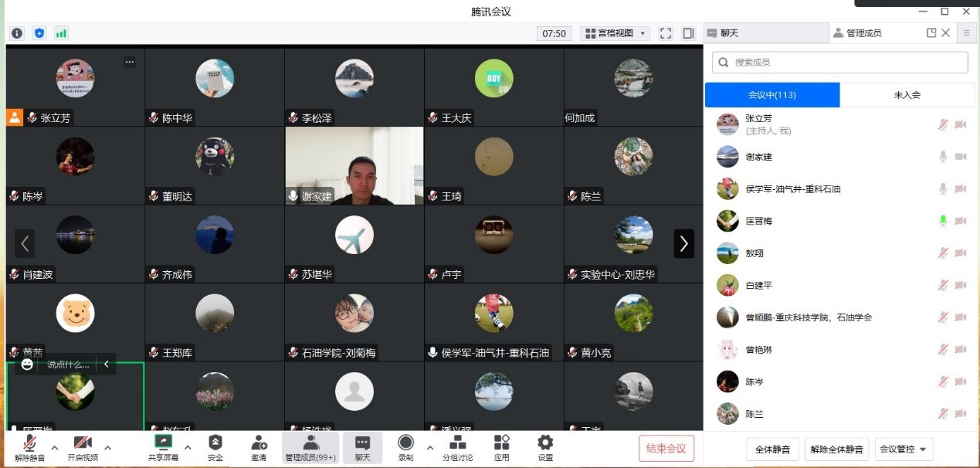This screenshot has height=468, width=980.
Task: Select 石油学院-刘菊梅's tile in the grid
Action: [354, 321]
